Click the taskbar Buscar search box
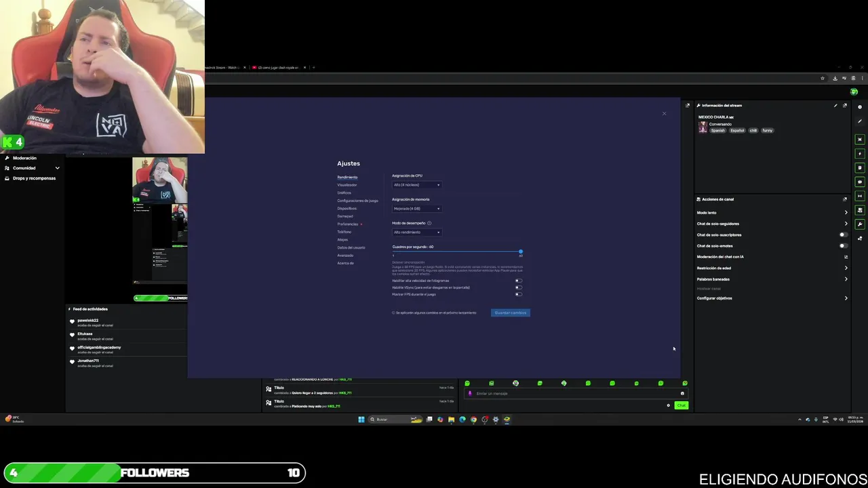This screenshot has width=868, height=488. point(397,420)
